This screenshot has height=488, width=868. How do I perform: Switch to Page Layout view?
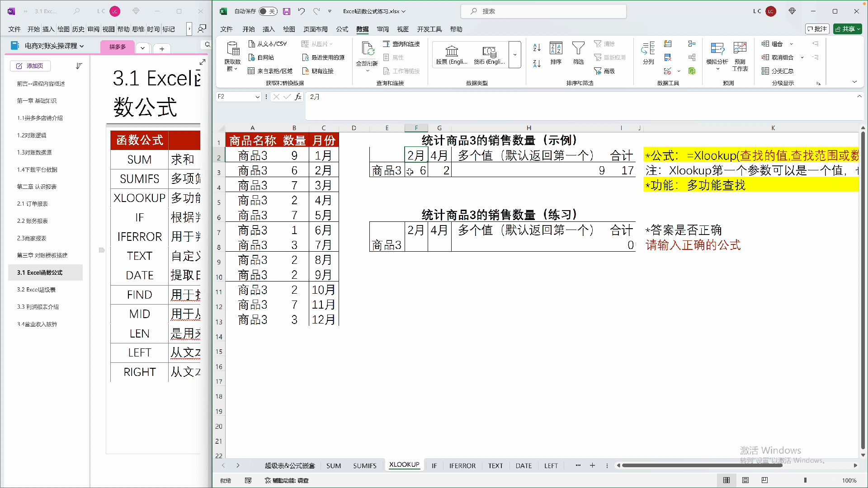pyautogui.click(x=745, y=480)
